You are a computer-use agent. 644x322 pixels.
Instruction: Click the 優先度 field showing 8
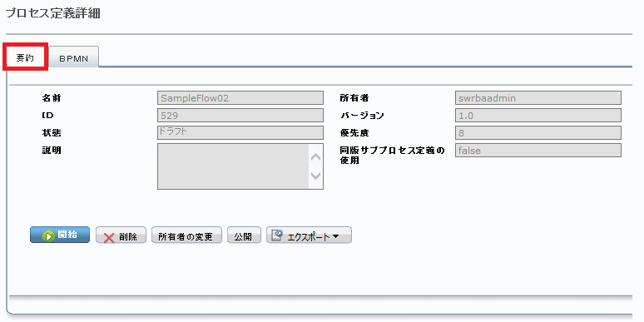tap(538, 132)
